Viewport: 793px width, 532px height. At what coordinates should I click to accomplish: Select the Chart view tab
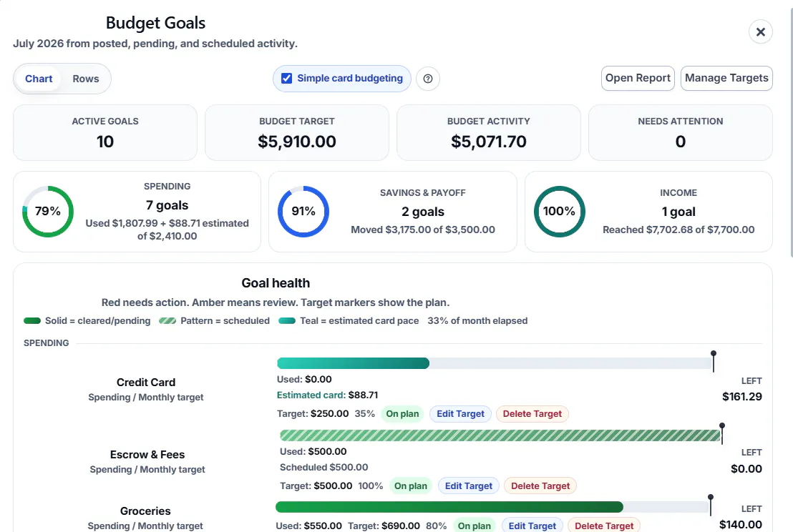point(39,79)
